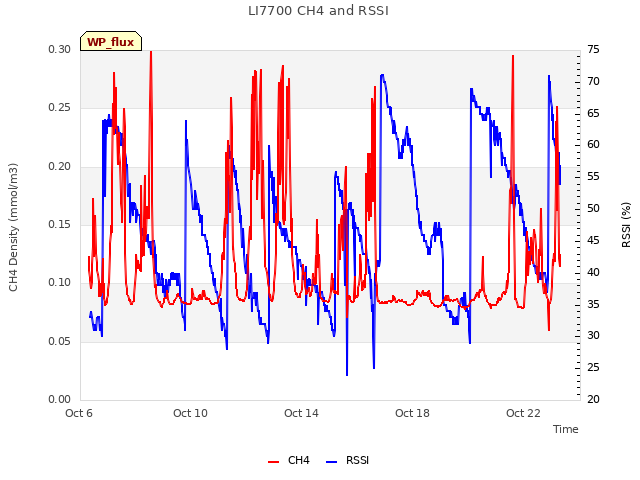Click the 0.20 left axis value

pyautogui.click(x=60, y=167)
